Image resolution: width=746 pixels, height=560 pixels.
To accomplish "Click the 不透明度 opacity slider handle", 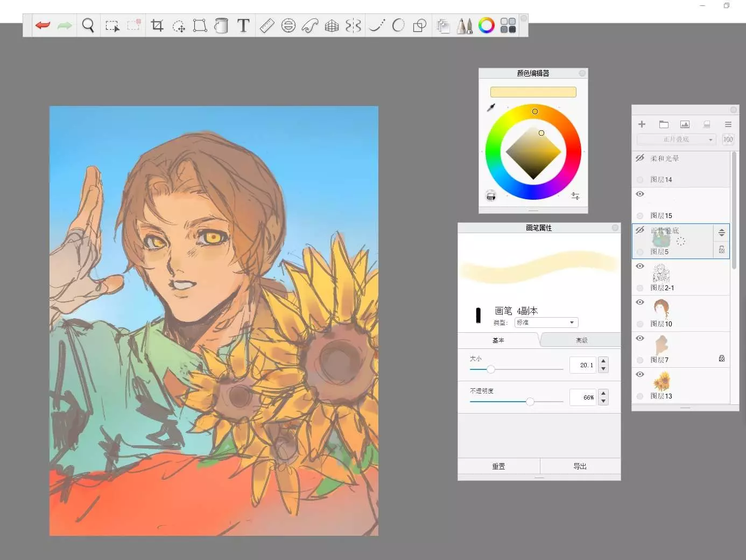I will pos(530,402).
